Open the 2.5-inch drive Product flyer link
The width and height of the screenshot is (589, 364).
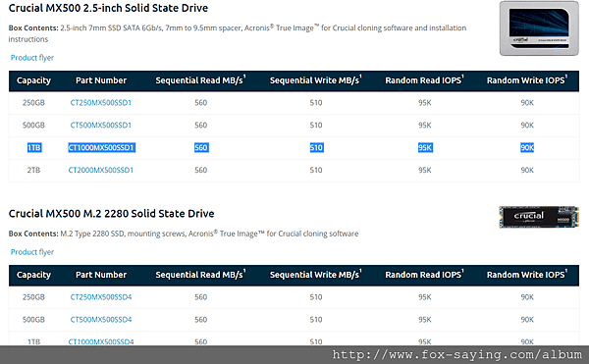(32, 58)
